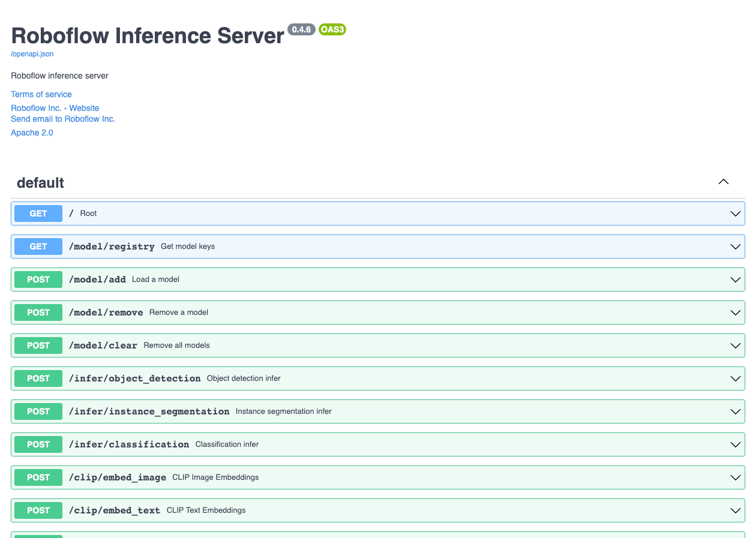Expand the /infer/object_detection chevron

coord(735,378)
